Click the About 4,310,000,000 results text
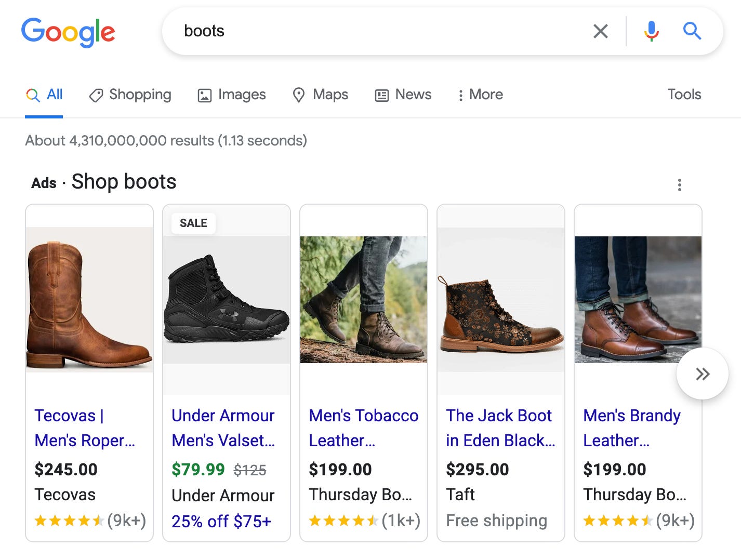741x560 pixels. click(166, 141)
